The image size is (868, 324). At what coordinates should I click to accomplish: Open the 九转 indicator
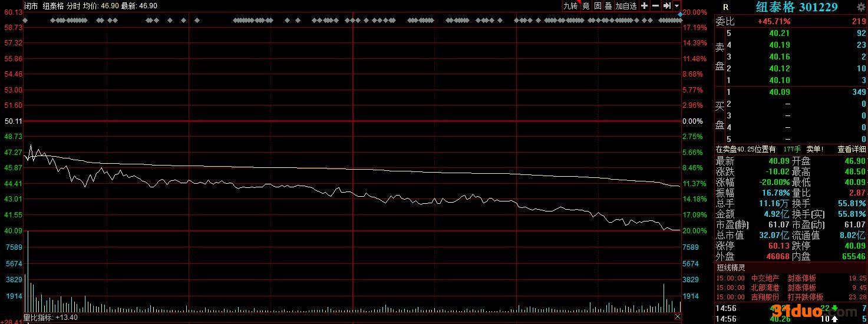click(570, 6)
